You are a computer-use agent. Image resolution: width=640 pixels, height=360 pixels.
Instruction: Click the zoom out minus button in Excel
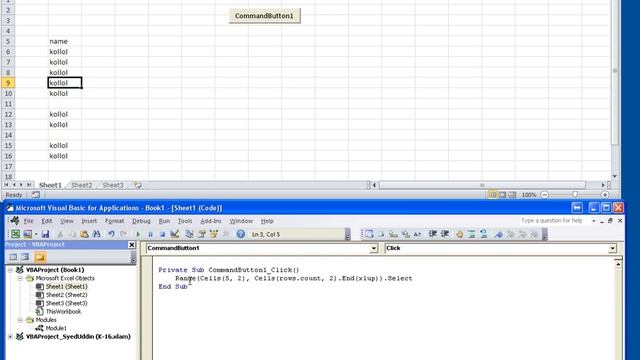click(544, 195)
